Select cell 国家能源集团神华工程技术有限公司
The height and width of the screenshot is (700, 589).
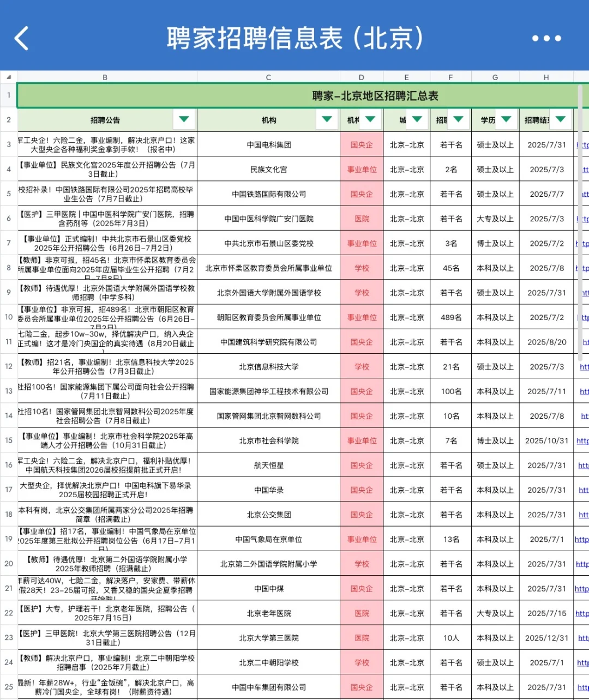click(x=269, y=391)
